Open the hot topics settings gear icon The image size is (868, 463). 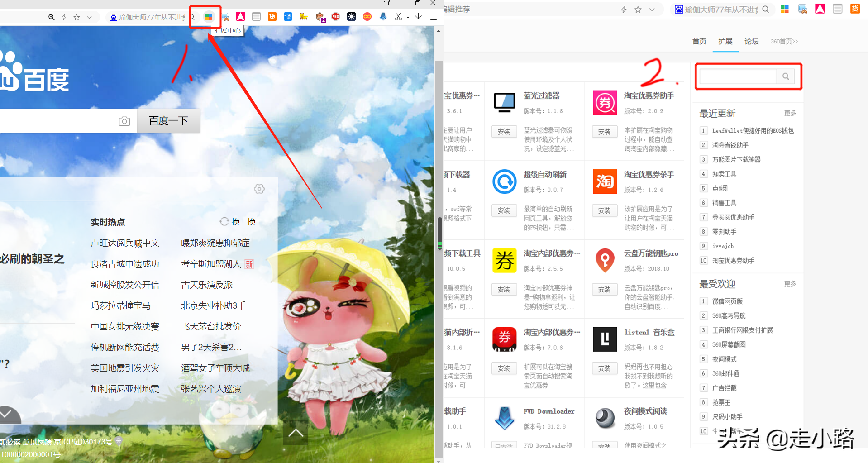259,189
